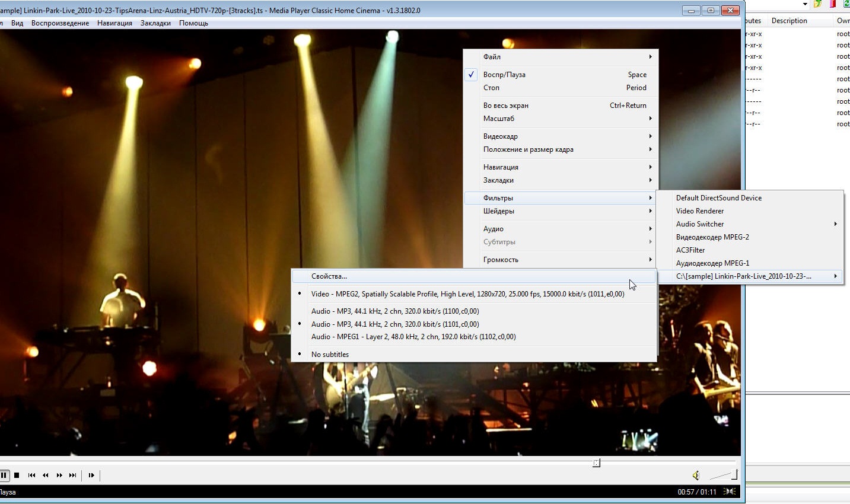The width and height of the screenshot is (850, 504).
Task: Expand the Закладки context submenu
Action: point(561,180)
